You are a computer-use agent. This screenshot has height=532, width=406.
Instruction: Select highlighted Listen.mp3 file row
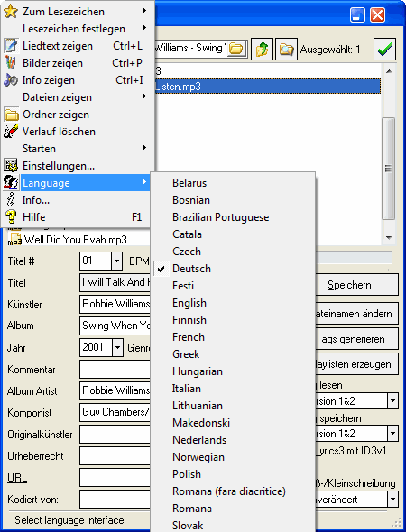point(267,87)
